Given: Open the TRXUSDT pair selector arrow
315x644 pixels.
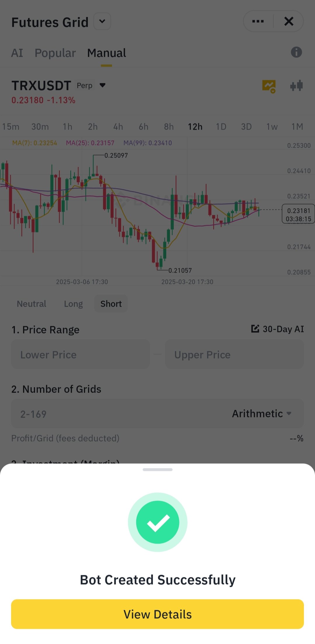Looking at the screenshot, I should tap(102, 85).
